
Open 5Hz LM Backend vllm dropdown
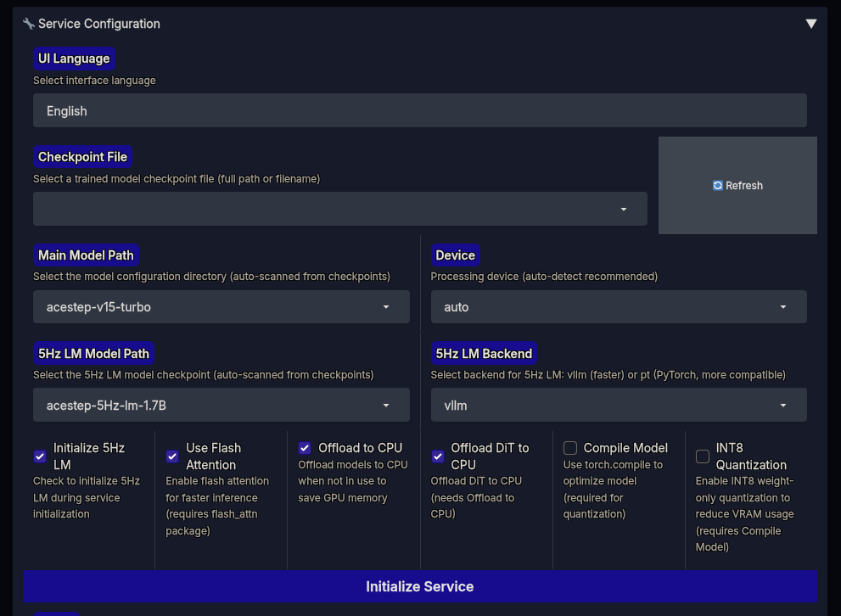pos(619,405)
